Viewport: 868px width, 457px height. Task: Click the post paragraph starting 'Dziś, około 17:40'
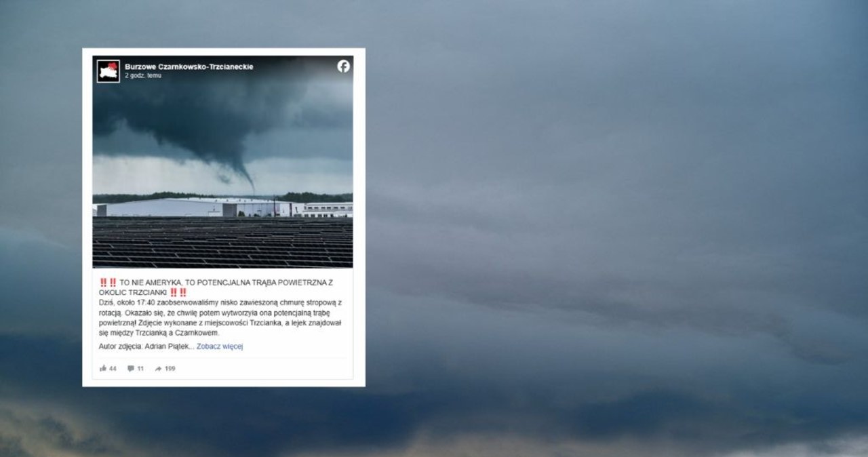pos(221,317)
